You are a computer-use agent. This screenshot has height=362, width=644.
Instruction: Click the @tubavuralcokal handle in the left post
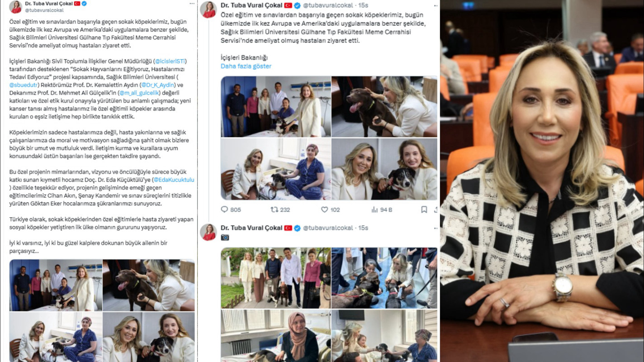tap(44, 10)
